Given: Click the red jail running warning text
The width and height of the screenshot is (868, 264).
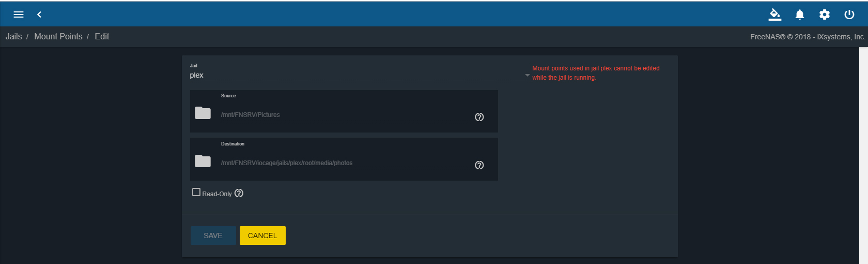Looking at the screenshot, I should click(596, 73).
